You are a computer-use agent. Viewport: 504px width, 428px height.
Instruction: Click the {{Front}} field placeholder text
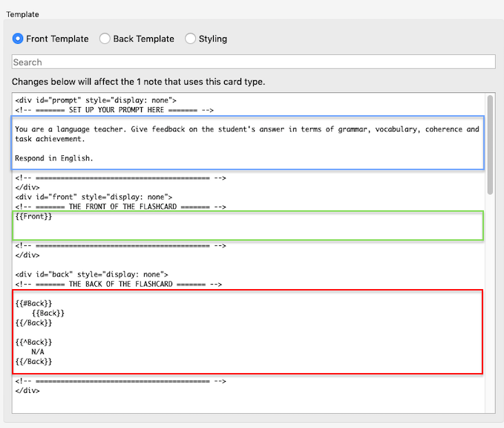click(33, 216)
